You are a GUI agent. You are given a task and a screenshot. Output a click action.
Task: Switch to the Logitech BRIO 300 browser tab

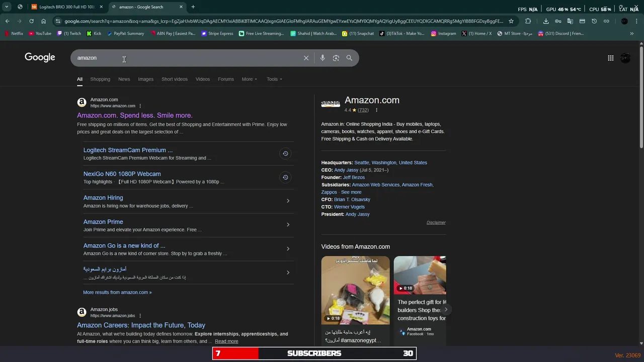[x=66, y=7]
